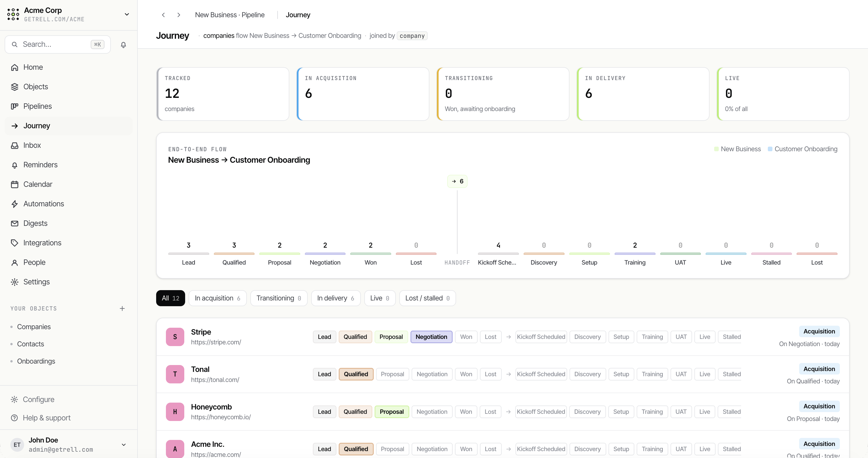Open Companies under Your Objects

(34, 327)
